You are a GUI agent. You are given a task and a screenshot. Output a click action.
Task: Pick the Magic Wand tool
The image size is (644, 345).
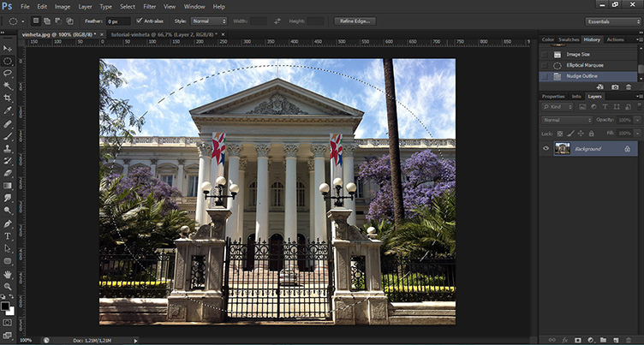click(8, 86)
